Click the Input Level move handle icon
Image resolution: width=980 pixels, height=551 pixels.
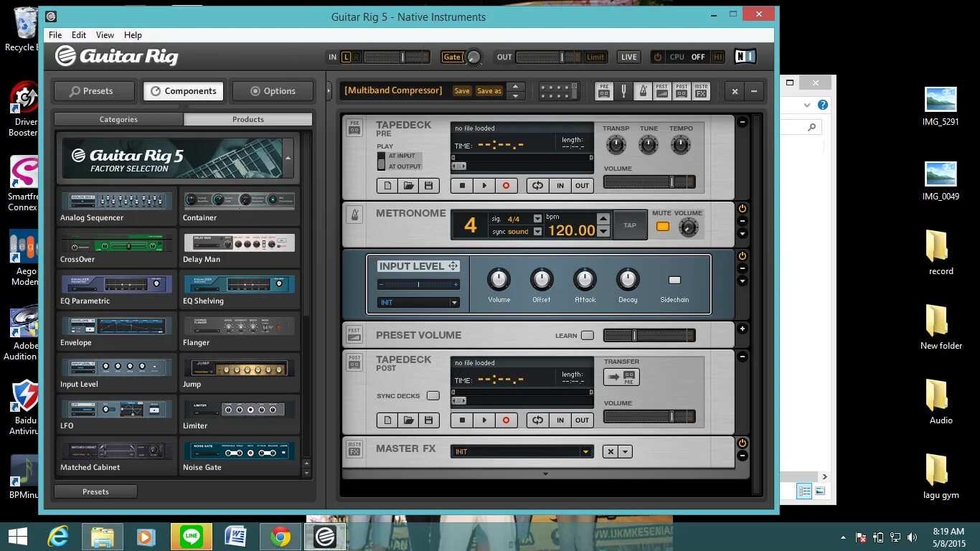pyautogui.click(x=453, y=266)
